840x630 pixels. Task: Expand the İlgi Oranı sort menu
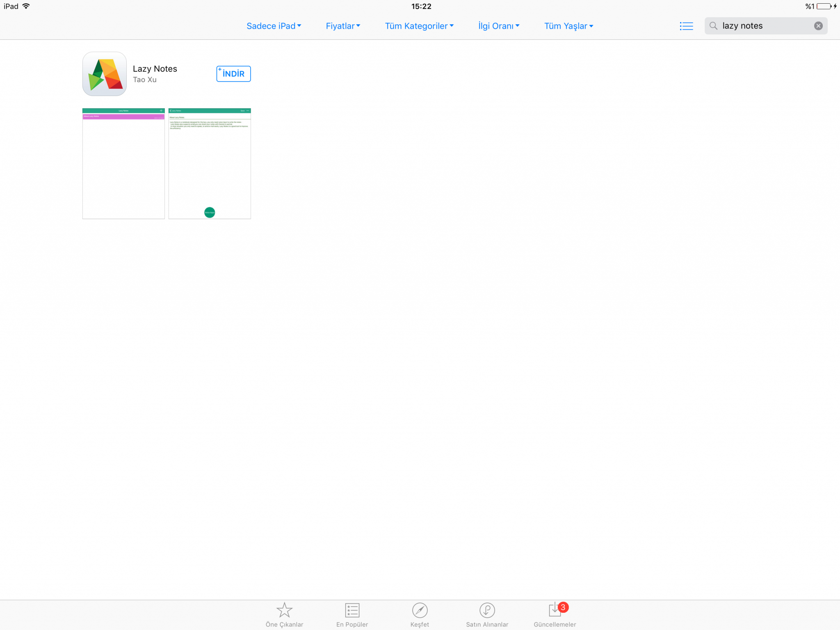[x=499, y=26]
